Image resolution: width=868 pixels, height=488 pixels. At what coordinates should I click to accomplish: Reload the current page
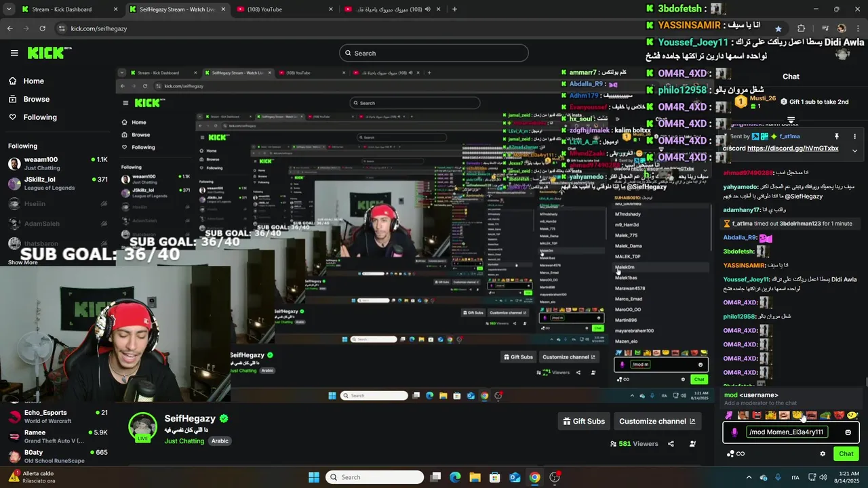click(x=42, y=28)
